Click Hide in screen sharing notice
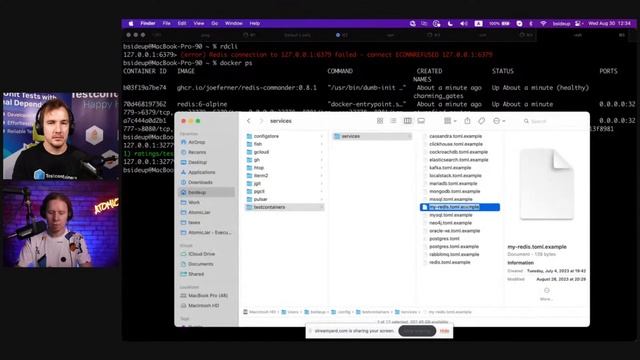This screenshot has height=360, width=640. [x=444, y=331]
